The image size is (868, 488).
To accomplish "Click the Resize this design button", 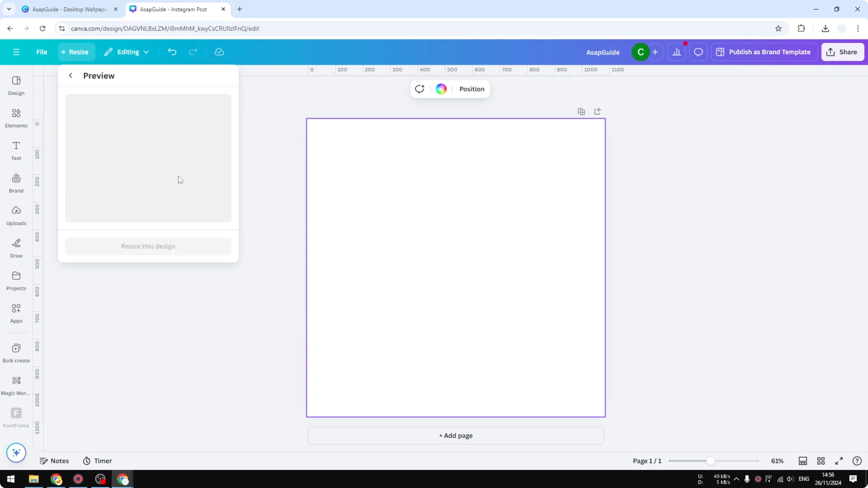I will coord(148,246).
